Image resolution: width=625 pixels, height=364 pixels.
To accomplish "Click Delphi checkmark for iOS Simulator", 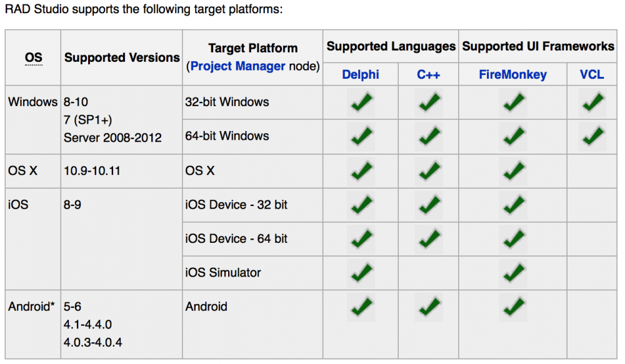I will point(361,273).
